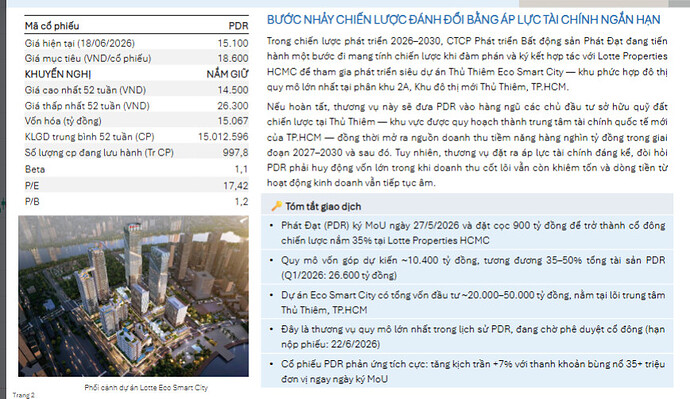The image size is (690, 399).
Task: Click 'Giá cao nhất 52 tuần (VND)' label
Action: 85,90
